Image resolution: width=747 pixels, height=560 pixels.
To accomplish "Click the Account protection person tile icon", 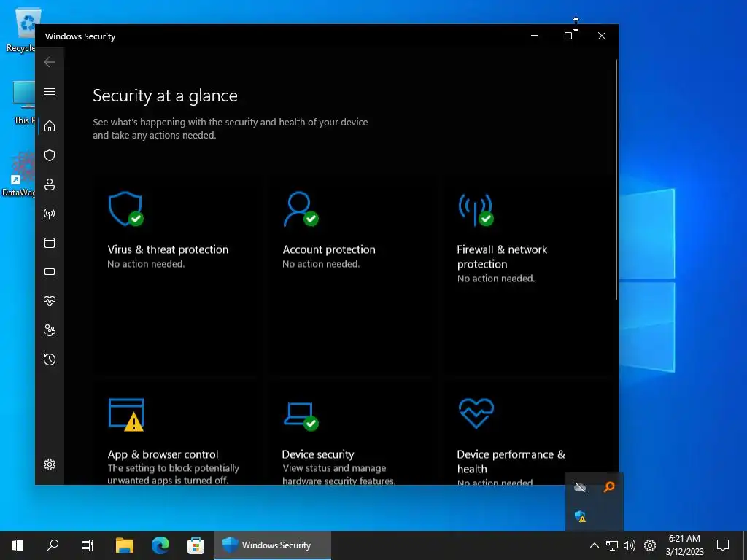I will pyautogui.click(x=301, y=209).
